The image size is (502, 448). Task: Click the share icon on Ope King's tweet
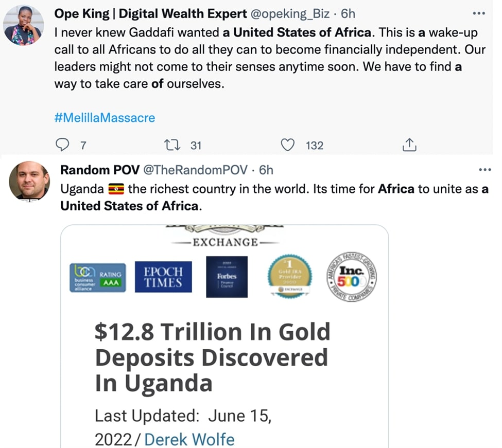pyautogui.click(x=409, y=146)
